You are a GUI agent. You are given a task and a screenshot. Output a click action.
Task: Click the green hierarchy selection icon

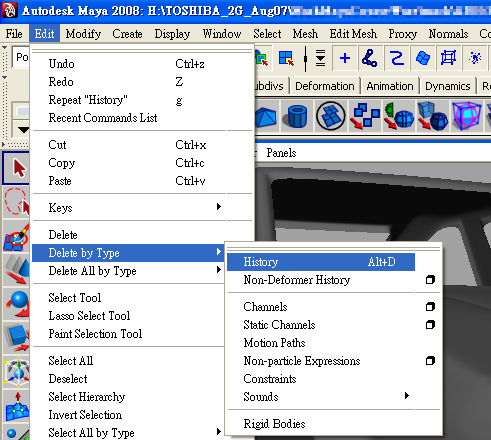pos(262,58)
